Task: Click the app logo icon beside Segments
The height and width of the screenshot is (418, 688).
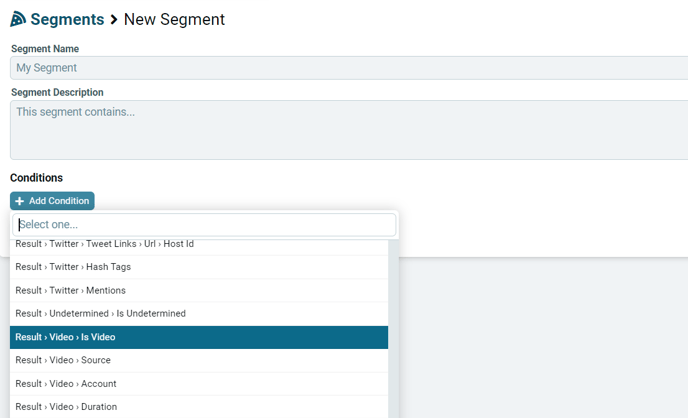Action: pyautogui.click(x=18, y=19)
